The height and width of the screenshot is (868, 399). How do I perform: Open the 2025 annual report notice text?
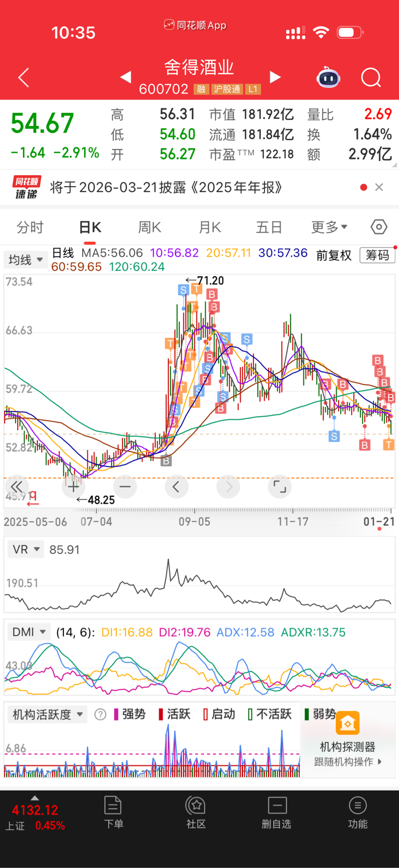pos(166,187)
